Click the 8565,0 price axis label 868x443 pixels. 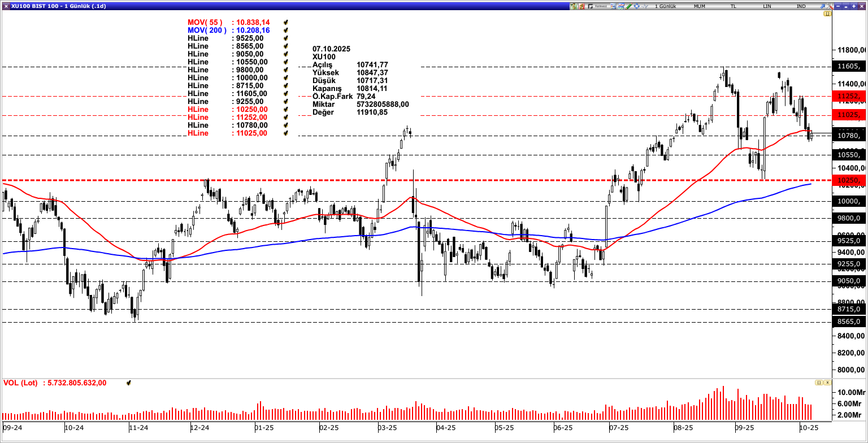pos(849,322)
